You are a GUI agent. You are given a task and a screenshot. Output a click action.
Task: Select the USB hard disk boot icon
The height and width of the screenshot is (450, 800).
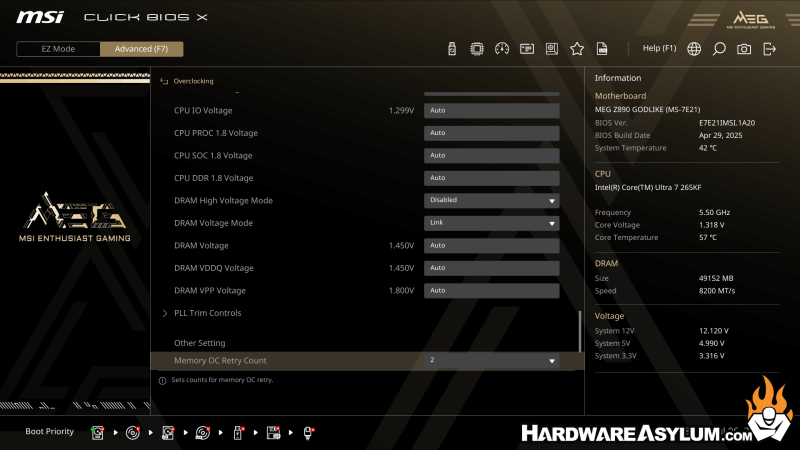tap(168, 433)
